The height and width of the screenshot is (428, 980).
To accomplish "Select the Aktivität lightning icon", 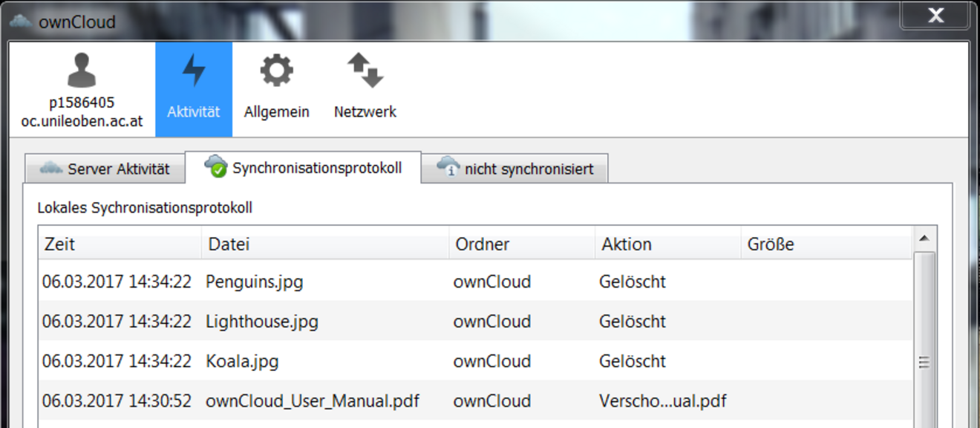I will click(194, 71).
